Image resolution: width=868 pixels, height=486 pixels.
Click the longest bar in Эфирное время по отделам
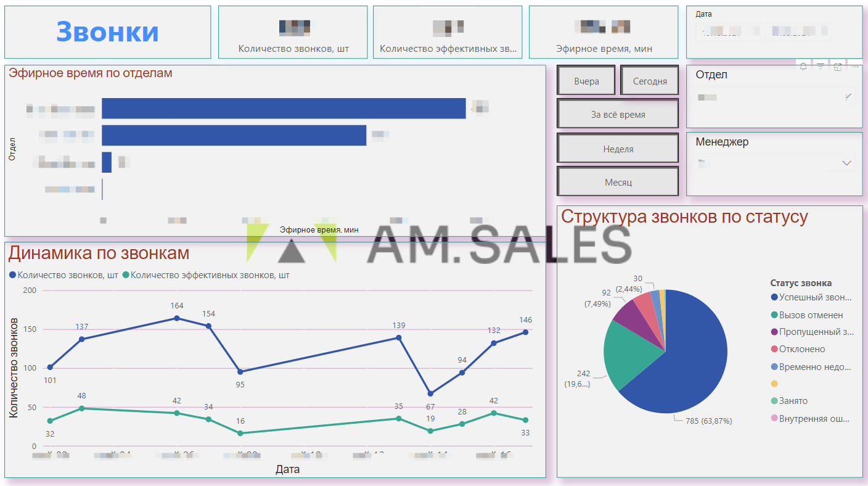pos(284,108)
